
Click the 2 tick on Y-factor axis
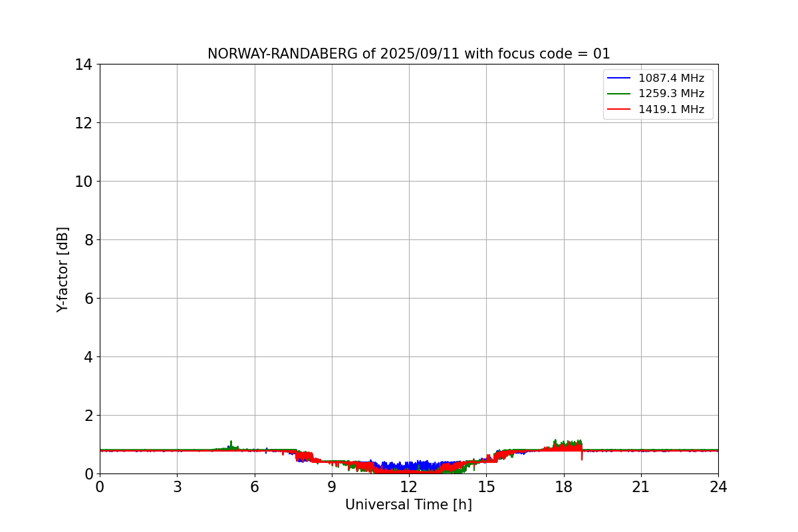click(x=88, y=416)
